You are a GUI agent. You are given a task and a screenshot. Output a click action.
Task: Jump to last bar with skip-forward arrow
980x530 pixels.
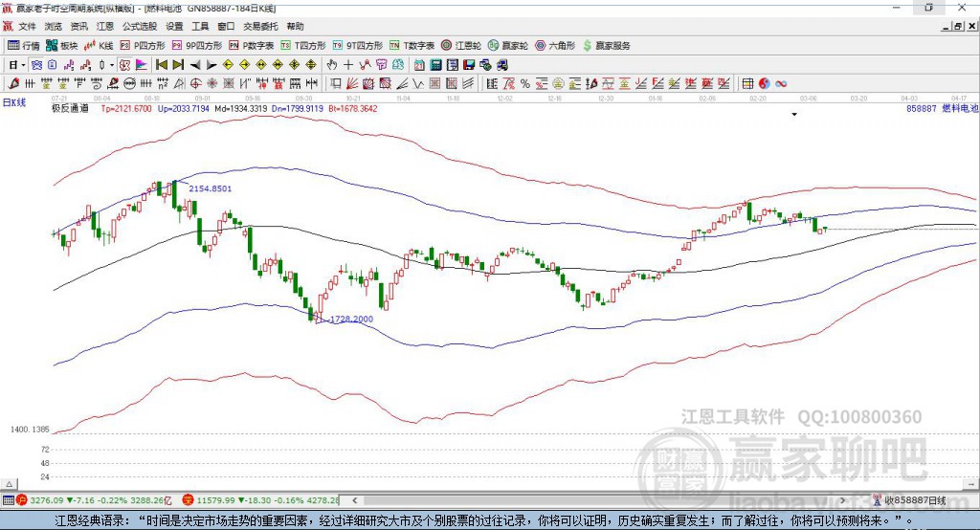178,64
